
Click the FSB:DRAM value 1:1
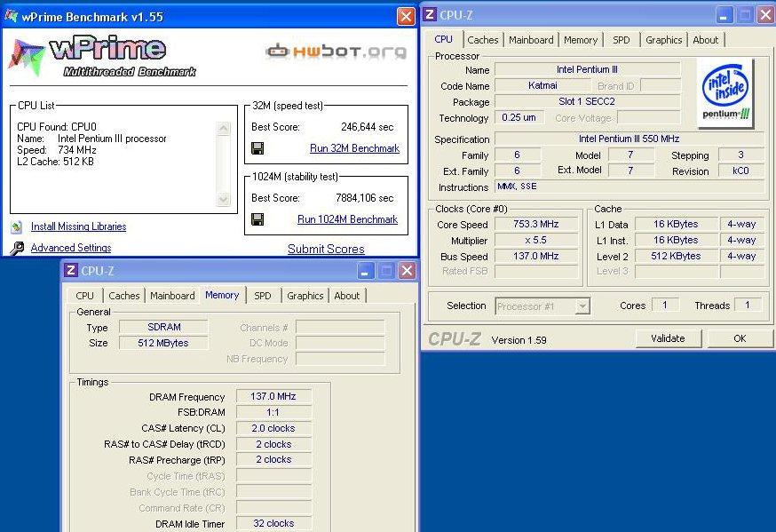click(273, 412)
